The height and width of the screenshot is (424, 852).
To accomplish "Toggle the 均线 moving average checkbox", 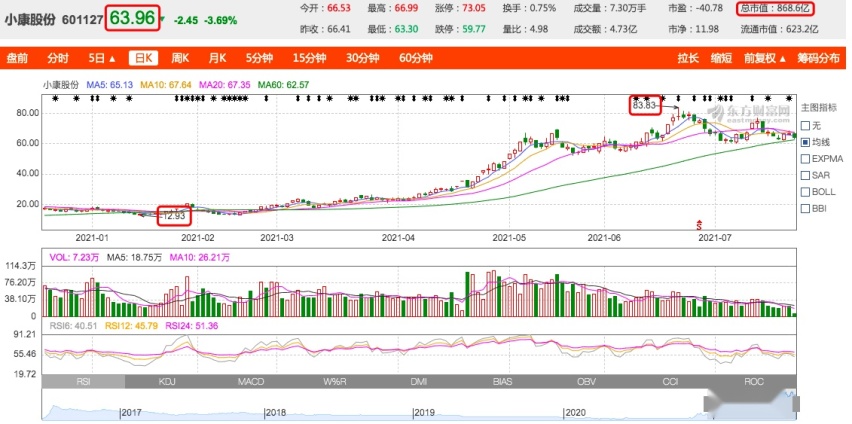I will [805, 142].
